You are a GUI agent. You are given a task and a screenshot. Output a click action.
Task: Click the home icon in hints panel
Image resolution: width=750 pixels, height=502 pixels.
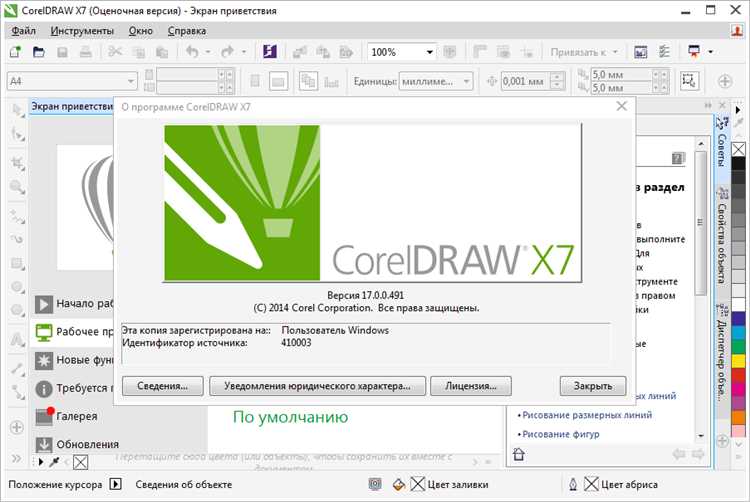coord(519,453)
